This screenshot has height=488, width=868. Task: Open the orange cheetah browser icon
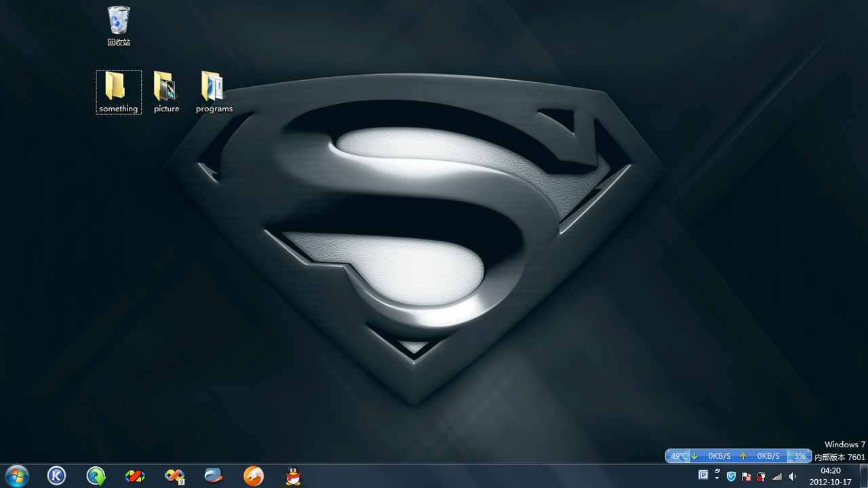(254, 476)
